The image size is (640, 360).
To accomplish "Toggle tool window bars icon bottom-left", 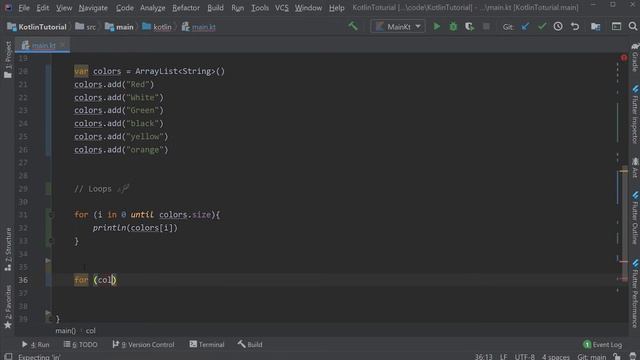I will [8, 356].
